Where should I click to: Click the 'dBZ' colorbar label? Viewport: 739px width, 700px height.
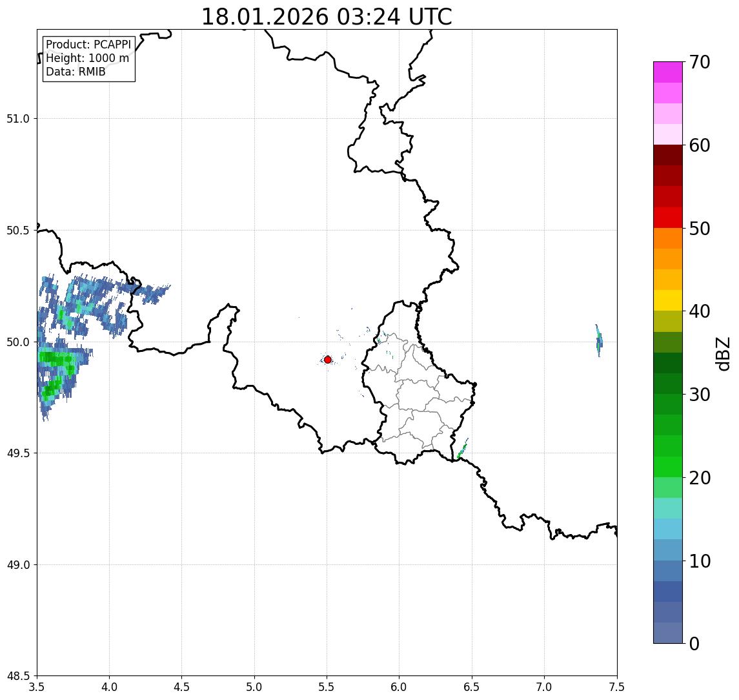click(722, 354)
